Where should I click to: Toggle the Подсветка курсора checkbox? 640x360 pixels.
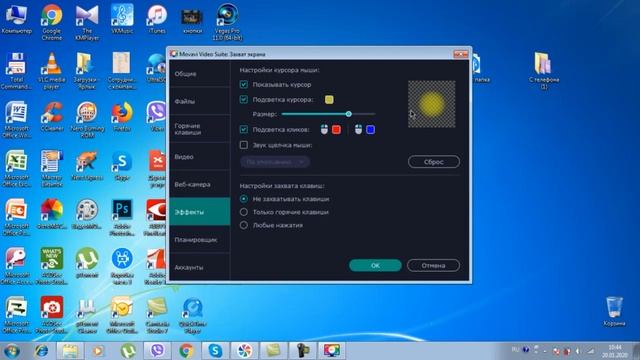(244, 99)
